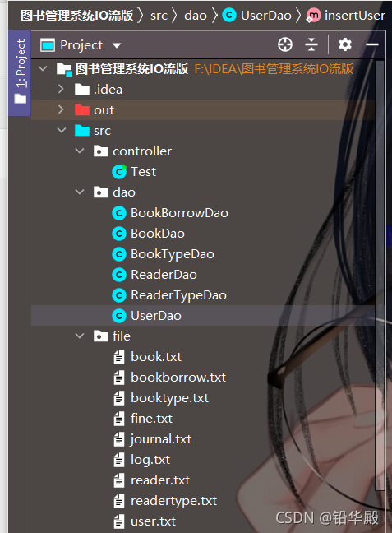Open the Project view dropdown
The height and width of the screenshot is (533, 392).
[x=117, y=45]
